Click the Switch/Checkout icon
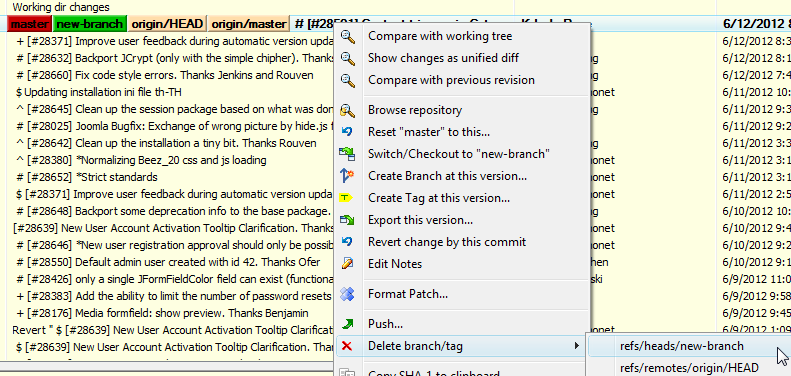Screen dimensions: 791x376 (348, 154)
